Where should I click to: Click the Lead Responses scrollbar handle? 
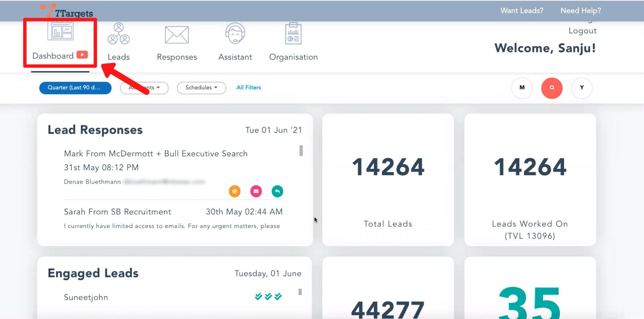[x=301, y=150]
